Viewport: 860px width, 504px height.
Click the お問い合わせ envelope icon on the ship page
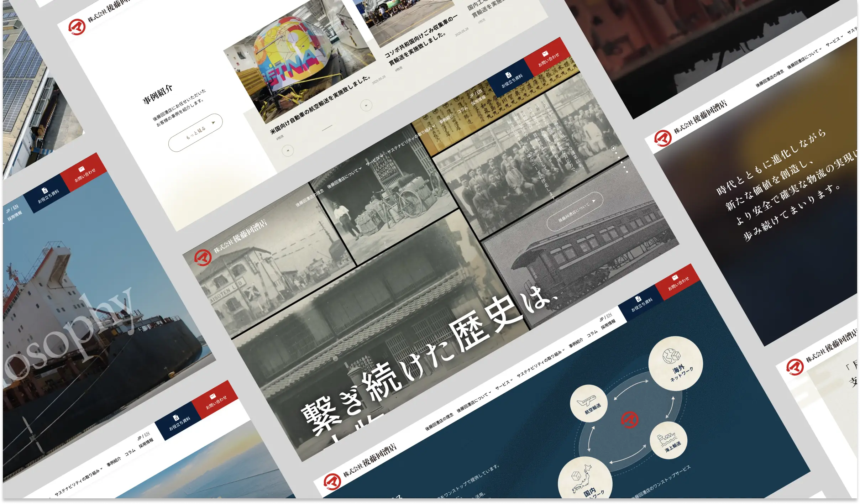[x=82, y=169]
